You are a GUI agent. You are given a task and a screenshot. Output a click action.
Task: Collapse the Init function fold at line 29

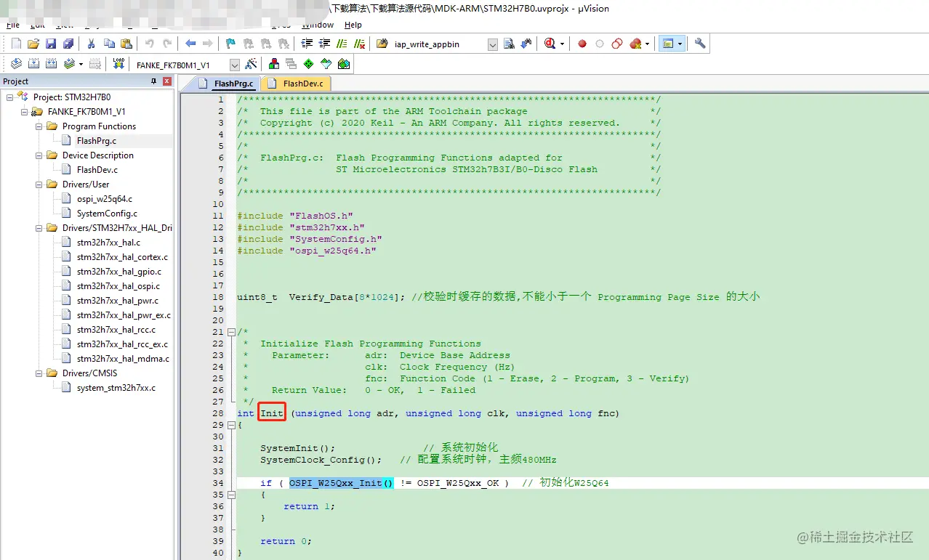pyautogui.click(x=231, y=425)
